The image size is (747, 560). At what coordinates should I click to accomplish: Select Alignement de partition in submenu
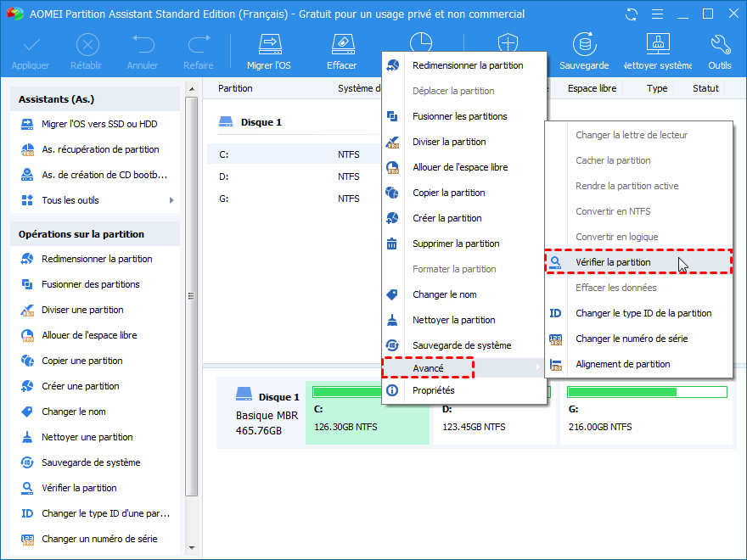pyautogui.click(x=638, y=364)
